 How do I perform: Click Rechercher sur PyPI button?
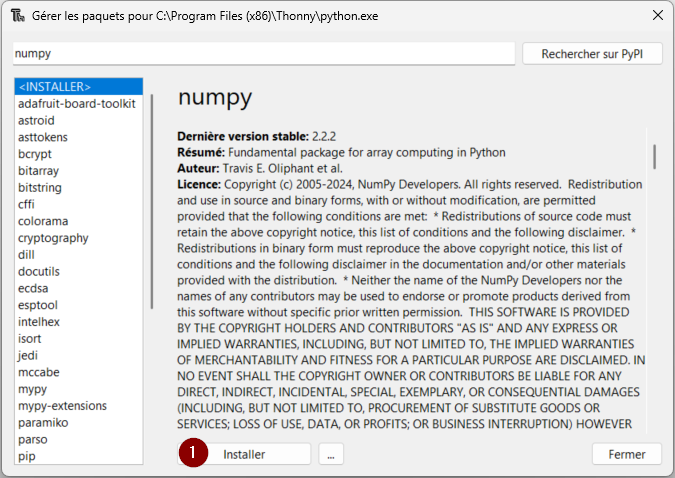point(592,54)
